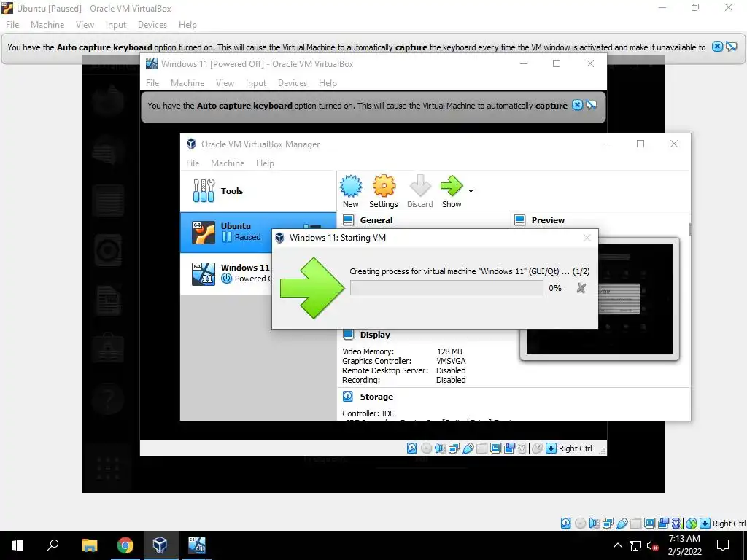Screen dimensions: 747x560
Task: Click the Starting VM progress bar
Action: coord(446,287)
